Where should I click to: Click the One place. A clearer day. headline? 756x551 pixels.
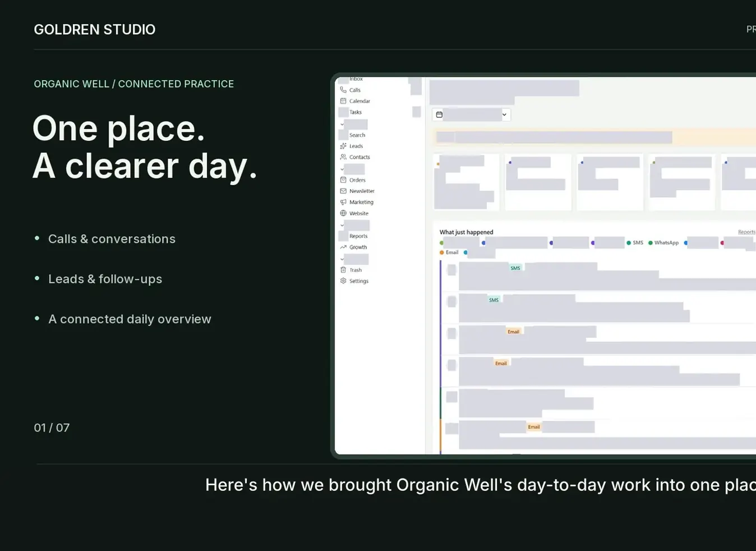tap(145, 147)
